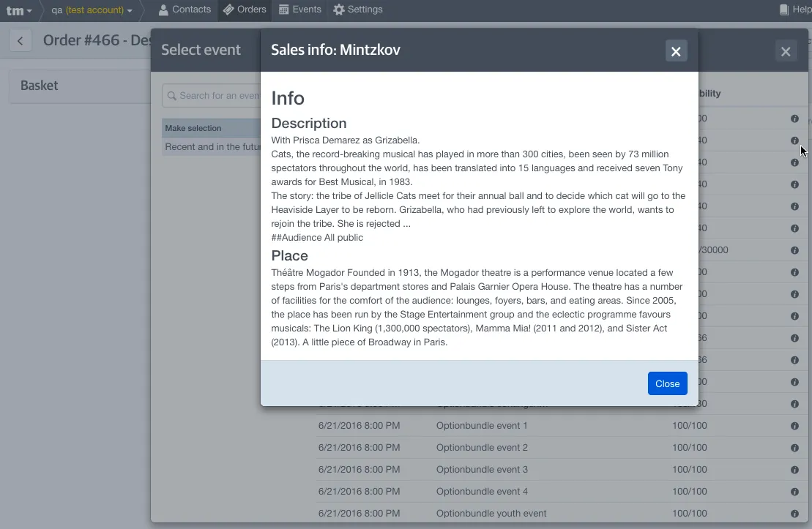Click the Sales info: Mintzkov title

click(x=335, y=50)
